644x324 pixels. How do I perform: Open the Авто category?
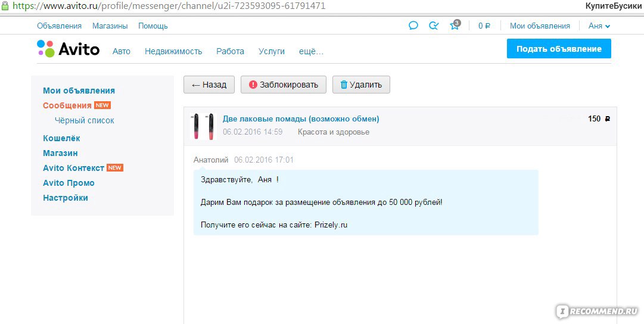122,51
